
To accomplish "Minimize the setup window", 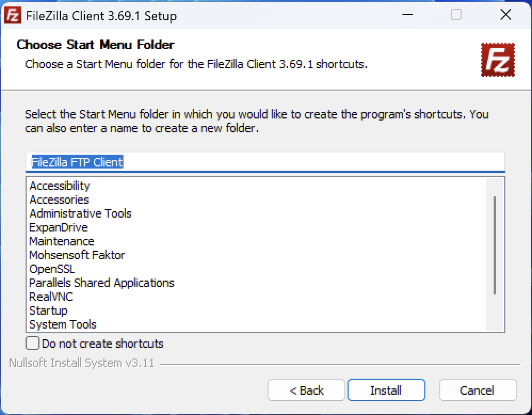I will [x=407, y=14].
